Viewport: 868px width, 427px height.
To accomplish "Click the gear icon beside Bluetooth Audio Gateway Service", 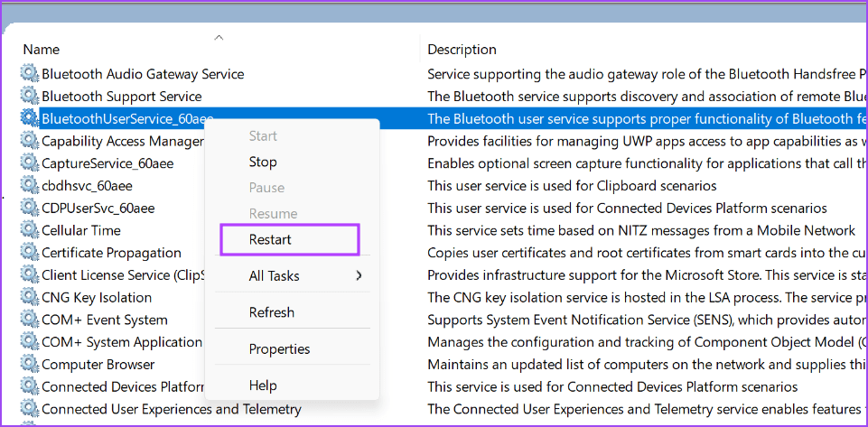I will pos(28,73).
